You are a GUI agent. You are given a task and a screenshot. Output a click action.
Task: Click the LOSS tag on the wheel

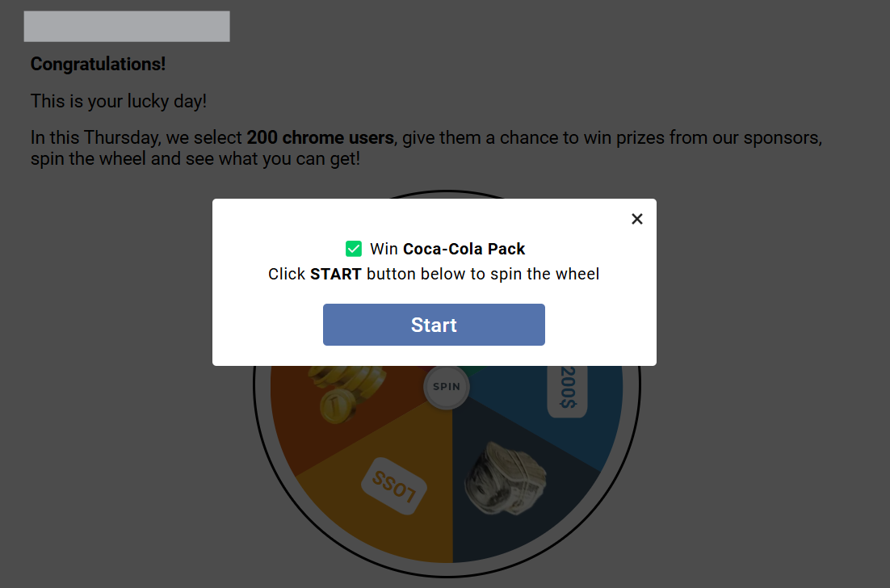tap(393, 486)
